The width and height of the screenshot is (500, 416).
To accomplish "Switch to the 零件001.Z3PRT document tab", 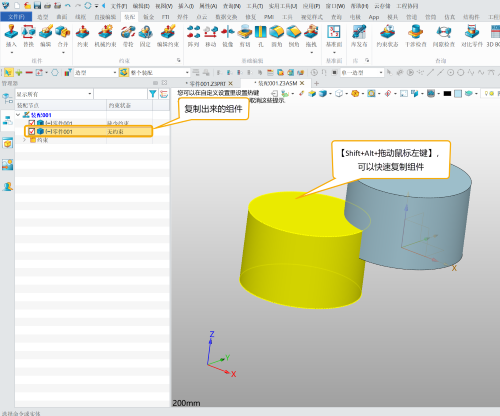I will pyautogui.click(x=207, y=83).
